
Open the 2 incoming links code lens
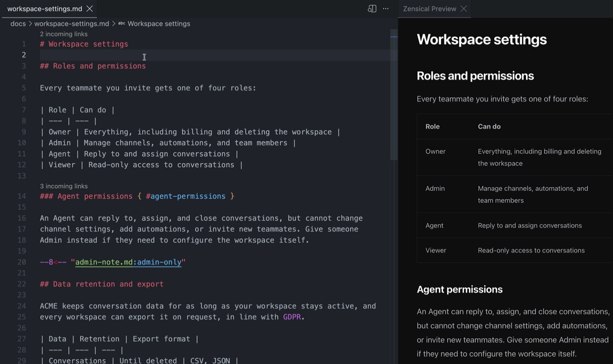point(64,34)
